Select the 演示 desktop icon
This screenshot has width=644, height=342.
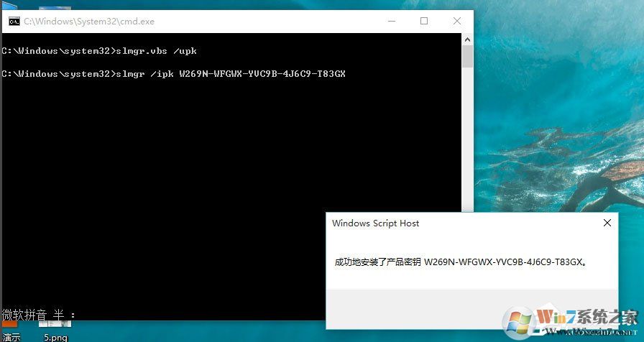tap(11, 331)
